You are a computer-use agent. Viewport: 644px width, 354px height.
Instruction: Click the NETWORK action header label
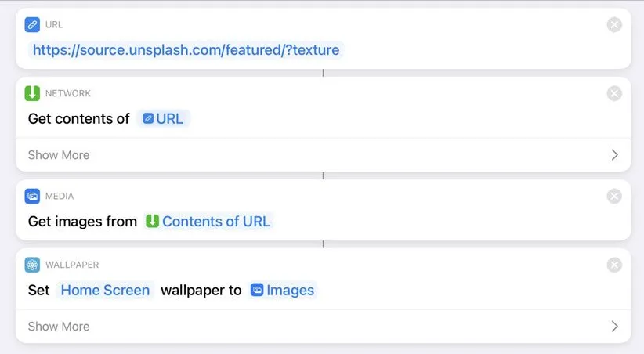(68, 93)
